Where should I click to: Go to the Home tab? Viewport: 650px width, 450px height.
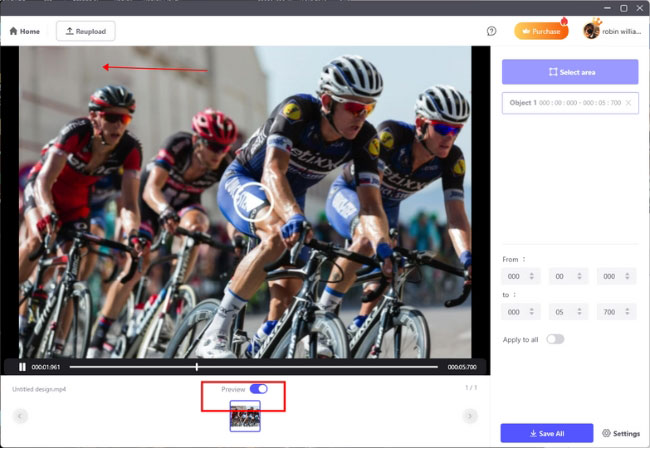pos(25,31)
